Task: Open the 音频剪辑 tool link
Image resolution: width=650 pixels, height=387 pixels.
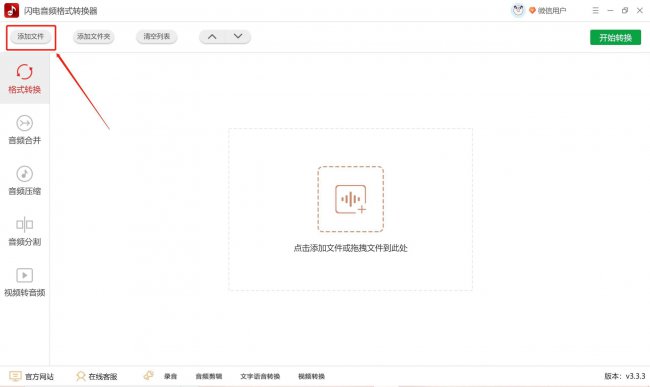Action: pos(209,376)
